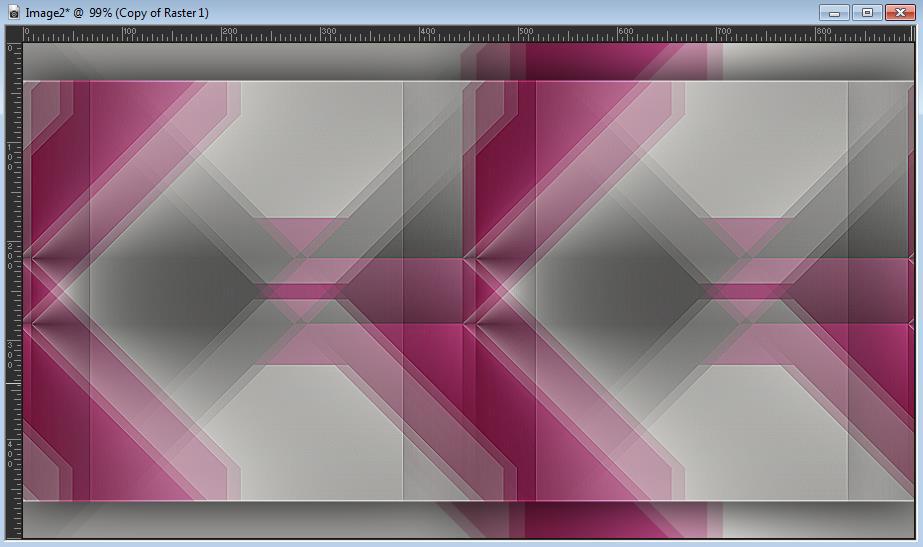Click the horizontal ruler along the top
This screenshot has height=547, width=923.
click(469, 34)
